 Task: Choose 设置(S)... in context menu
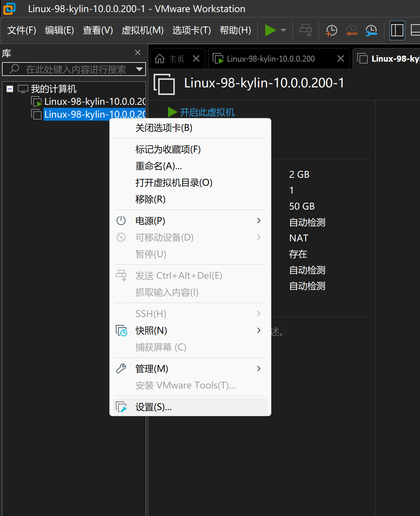[x=190, y=407]
